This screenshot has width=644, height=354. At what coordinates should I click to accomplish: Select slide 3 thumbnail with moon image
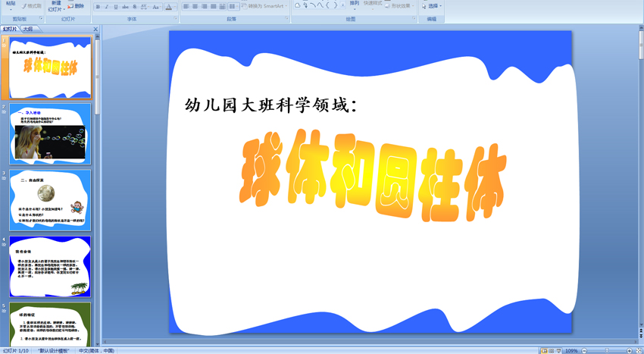pyautogui.click(x=50, y=200)
